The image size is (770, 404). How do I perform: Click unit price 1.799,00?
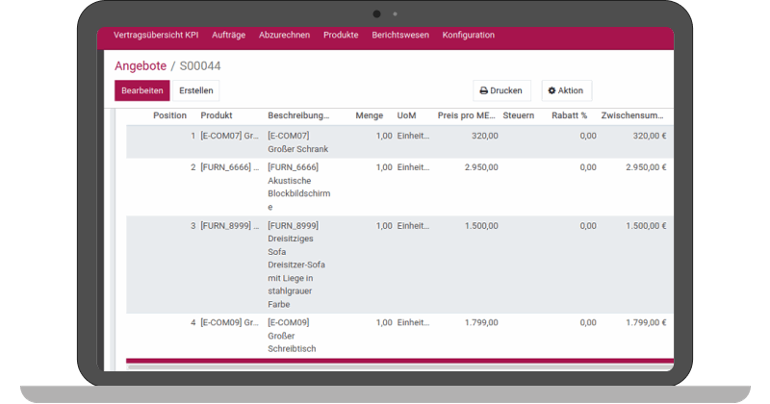click(481, 323)
